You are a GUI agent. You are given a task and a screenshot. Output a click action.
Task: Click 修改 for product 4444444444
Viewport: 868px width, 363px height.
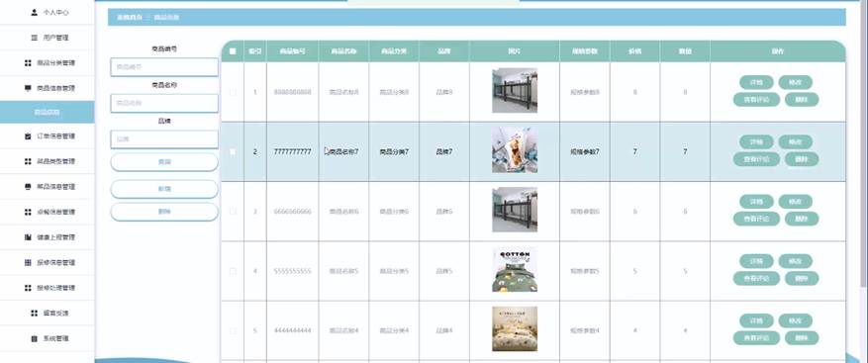click(x=796, y=320)
